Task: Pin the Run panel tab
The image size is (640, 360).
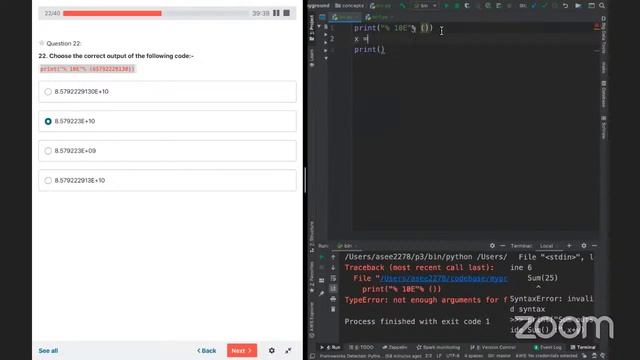Action: click(x=322, y=293)
